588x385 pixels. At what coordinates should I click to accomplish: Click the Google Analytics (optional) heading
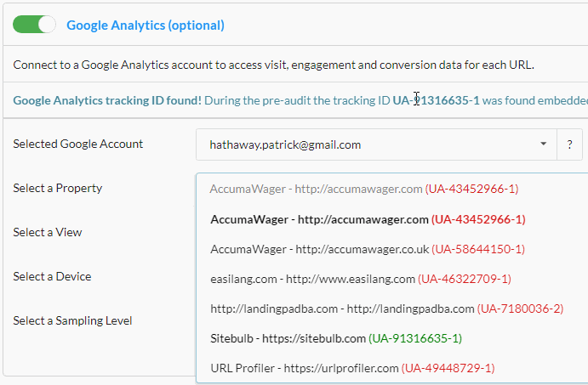tap(146, 25)
